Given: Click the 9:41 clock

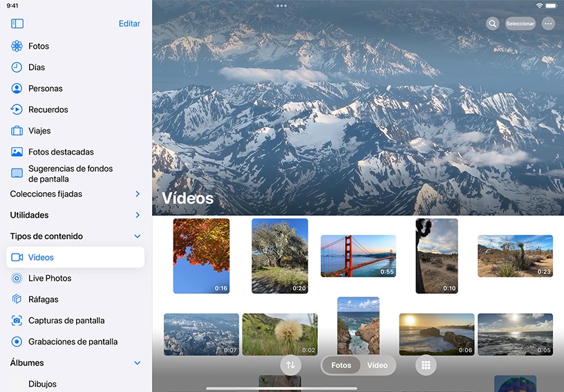Looking at the screenshot, I should pos(12,6).
